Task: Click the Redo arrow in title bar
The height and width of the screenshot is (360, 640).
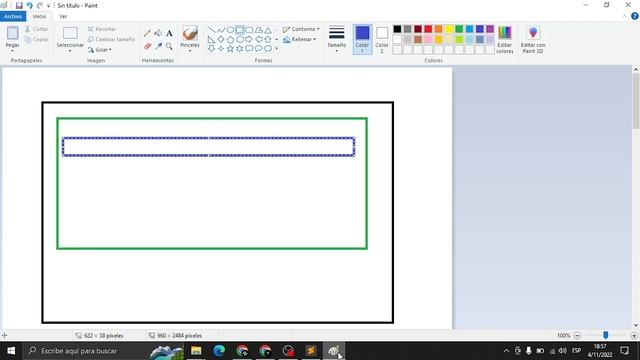Action: tap(40, 6)
